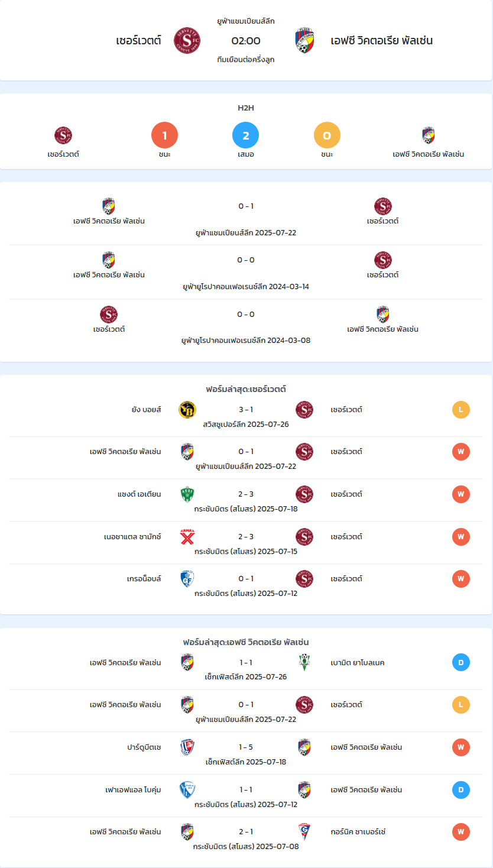Click the 02:00 kickoff time
Viewport: 493px width, 868px height.
[x=246, y=41]
